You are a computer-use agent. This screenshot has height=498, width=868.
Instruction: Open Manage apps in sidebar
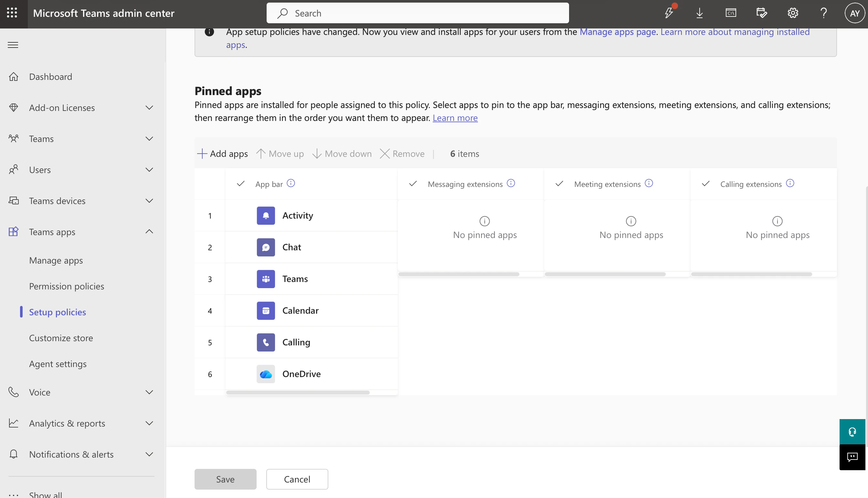click(56, 260)
